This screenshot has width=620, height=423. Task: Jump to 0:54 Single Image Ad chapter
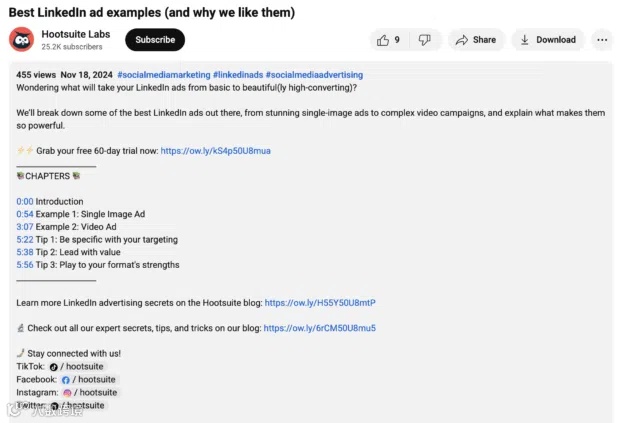(25, 214)
